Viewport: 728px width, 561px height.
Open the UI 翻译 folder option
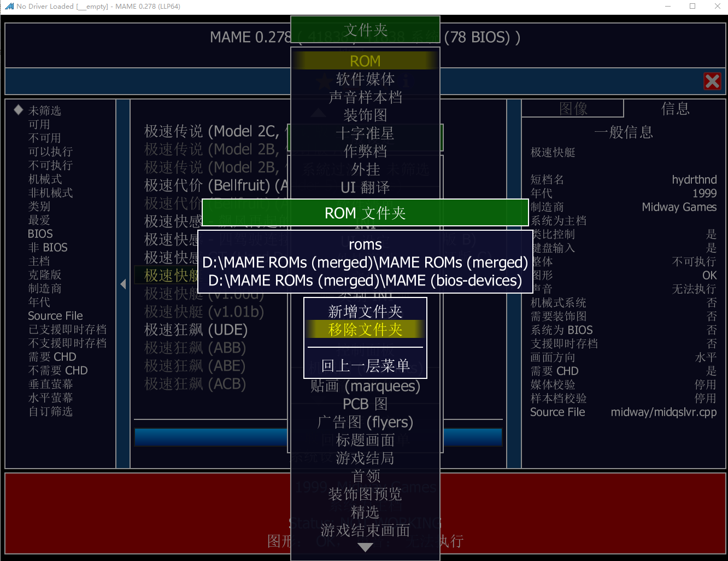365,188
